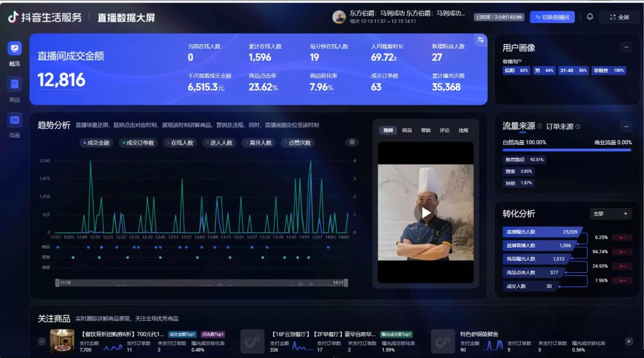Click the notification bell icon

tap(590, 16)
